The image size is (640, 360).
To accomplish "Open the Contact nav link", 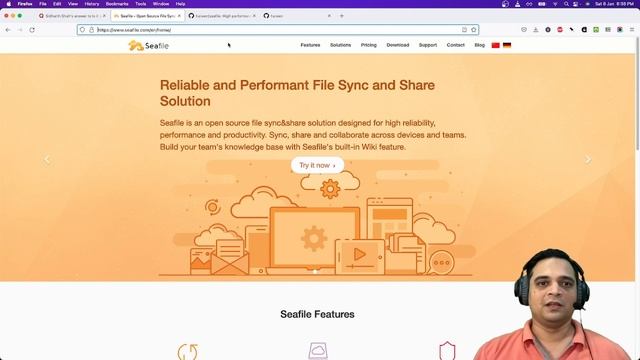I will point(456,45).
